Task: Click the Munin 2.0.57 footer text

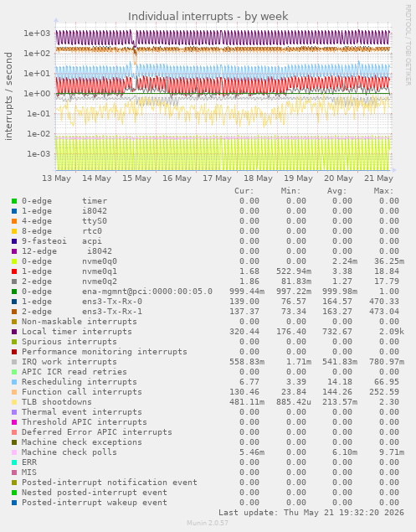Action: tap(208, 523)
